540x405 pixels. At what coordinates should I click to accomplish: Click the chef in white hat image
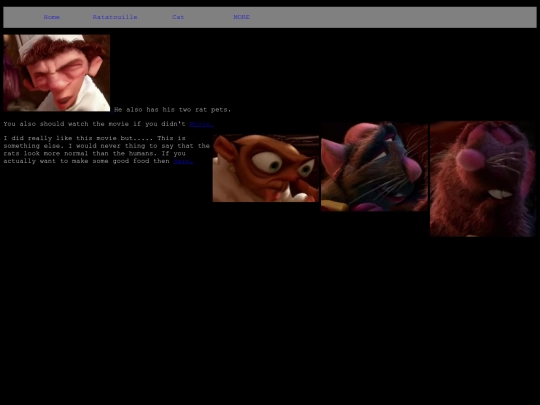point(57,73)
